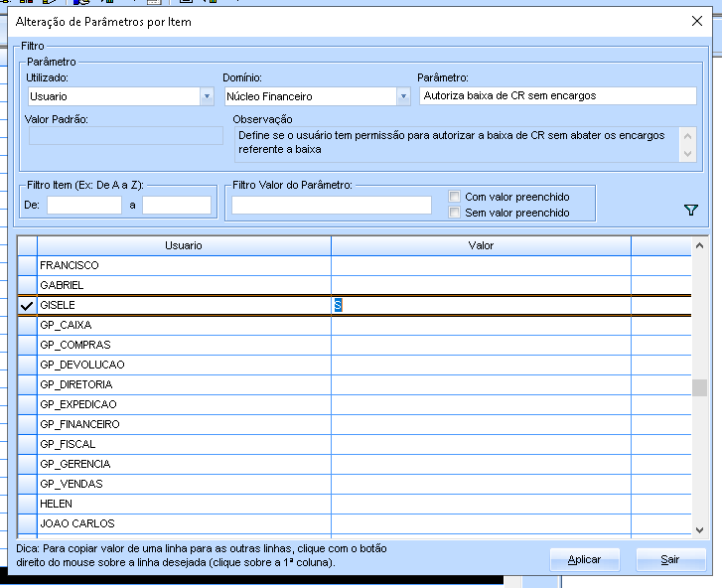Enable 'Com valor preenchido' checkbox
Screen dimensions: 722x588
coord(455,197)
